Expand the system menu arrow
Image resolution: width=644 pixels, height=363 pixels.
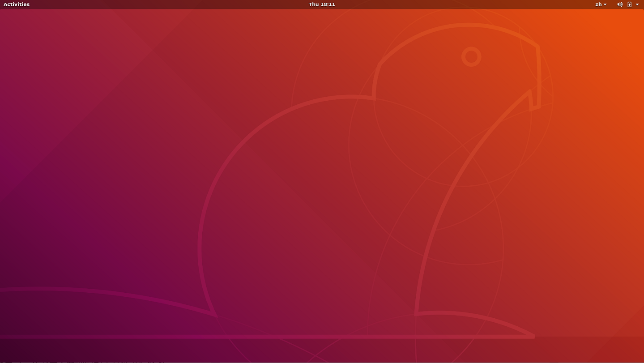point(637,4)
